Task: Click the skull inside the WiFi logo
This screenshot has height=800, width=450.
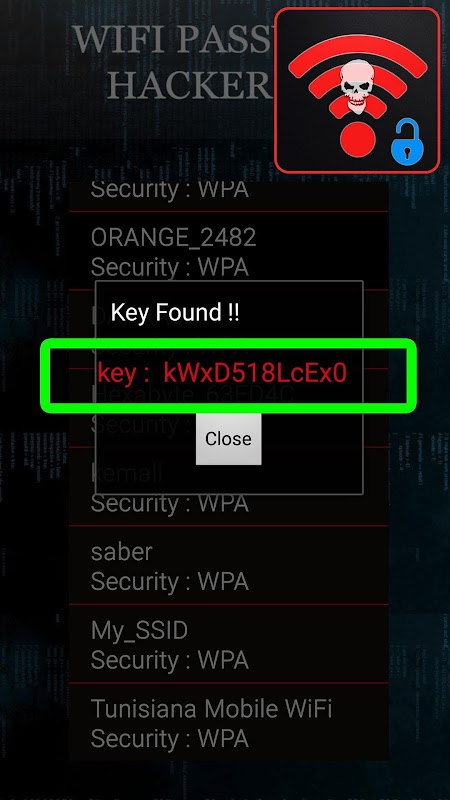Action: 357,87
